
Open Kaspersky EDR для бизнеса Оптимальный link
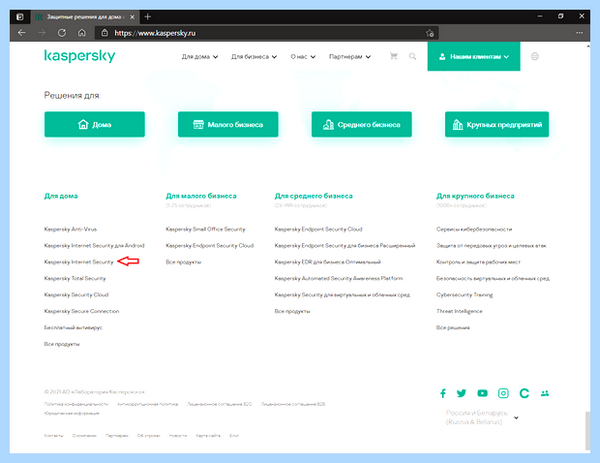328,262
